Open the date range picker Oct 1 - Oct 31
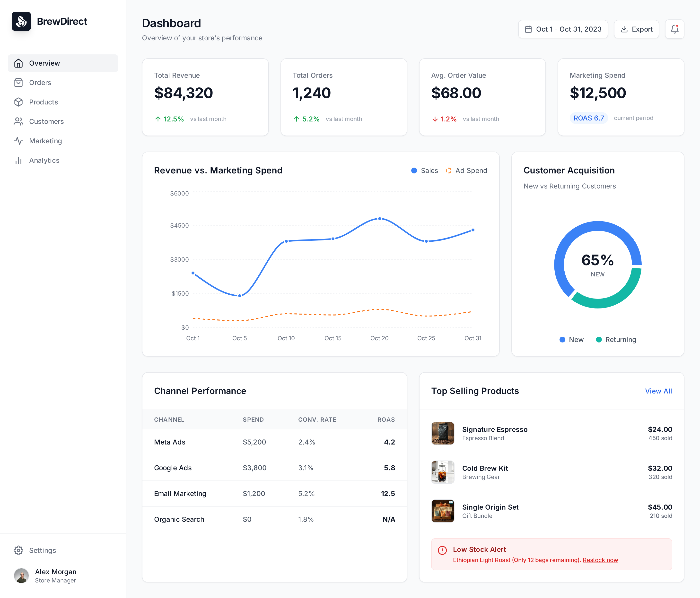Image resolution: width=700 pixels, height=598 pixels. [x=563, y=29]
